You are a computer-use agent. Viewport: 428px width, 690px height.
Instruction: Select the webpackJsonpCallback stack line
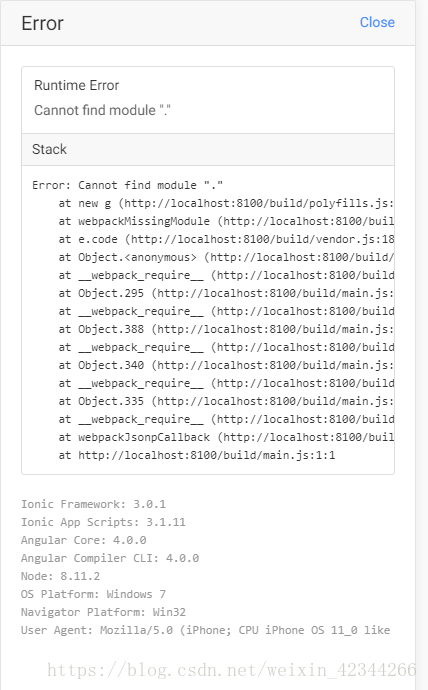226,437
